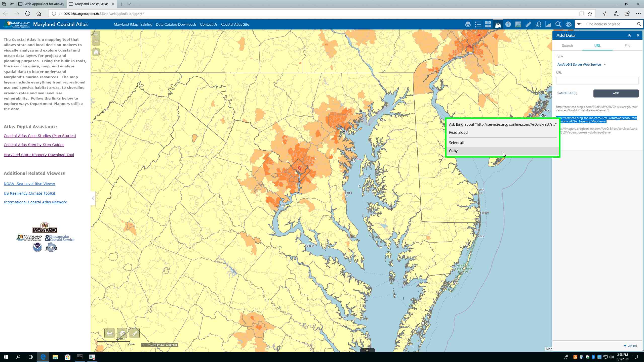Open the search source dropdown arrow
644x362 pixels.
[579, 24]
